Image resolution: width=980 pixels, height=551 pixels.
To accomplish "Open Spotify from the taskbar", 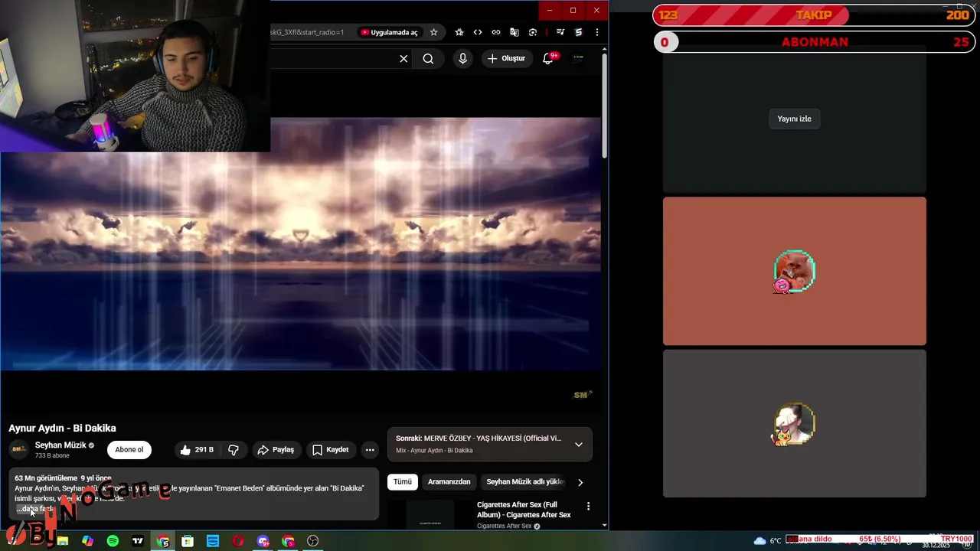I will point(113,541).
